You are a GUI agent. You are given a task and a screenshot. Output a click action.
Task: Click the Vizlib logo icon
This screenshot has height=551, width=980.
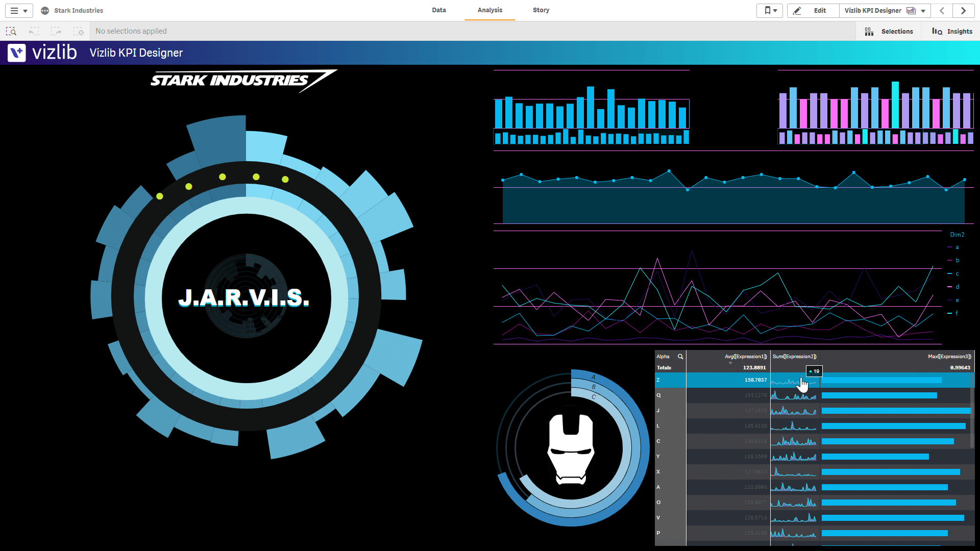coord(17,53)
